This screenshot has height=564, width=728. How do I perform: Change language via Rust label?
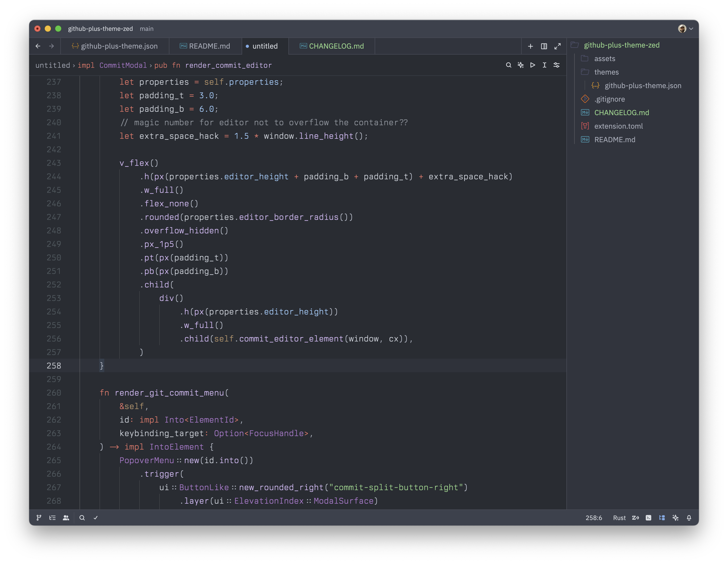[619, 518]
